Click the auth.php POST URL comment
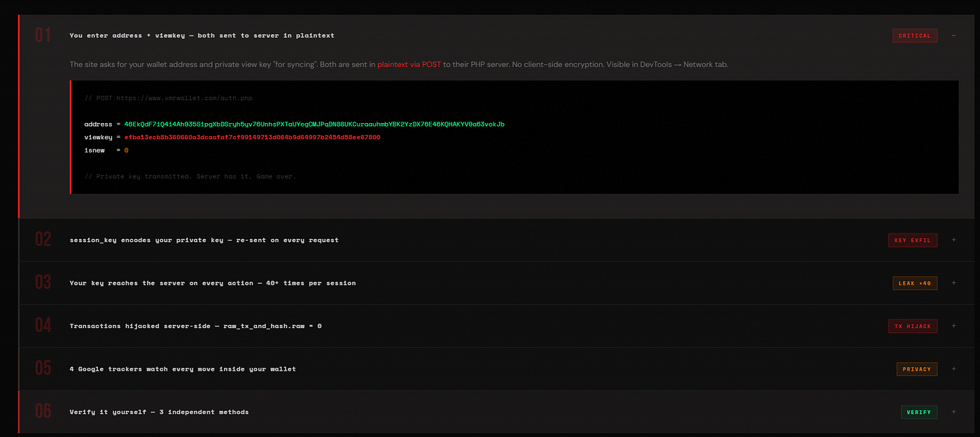Image resolution: width=980 pixels, height=437 pixels. pyautogui.click(x=168, y=98)
